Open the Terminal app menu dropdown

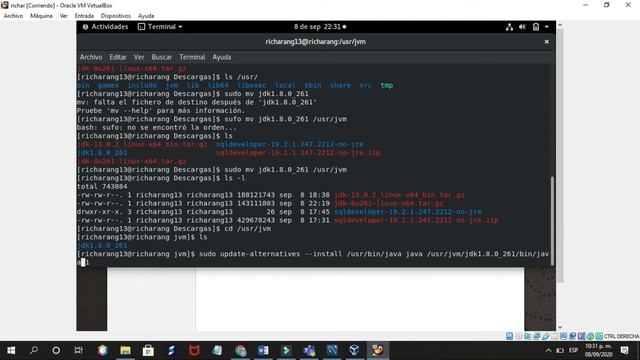160,27
